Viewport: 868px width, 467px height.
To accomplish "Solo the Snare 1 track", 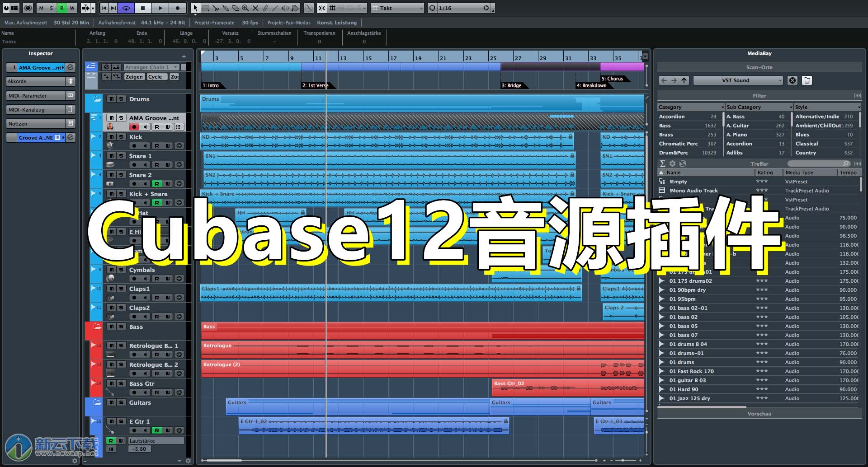I will click(x=121, y=156).
